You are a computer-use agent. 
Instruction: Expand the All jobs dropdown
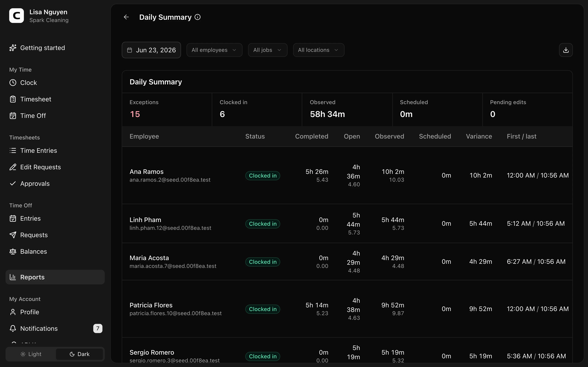tap(268, 50)
